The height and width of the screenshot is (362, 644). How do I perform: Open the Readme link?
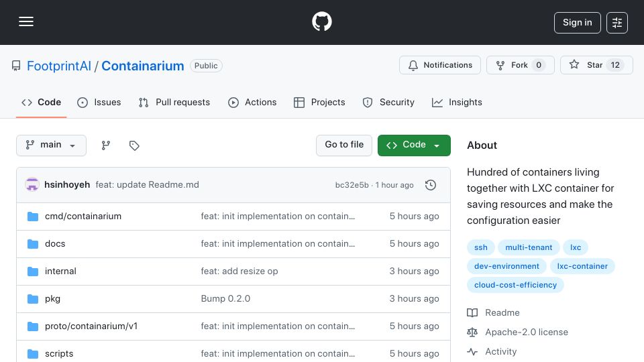(x=502, y=313)
